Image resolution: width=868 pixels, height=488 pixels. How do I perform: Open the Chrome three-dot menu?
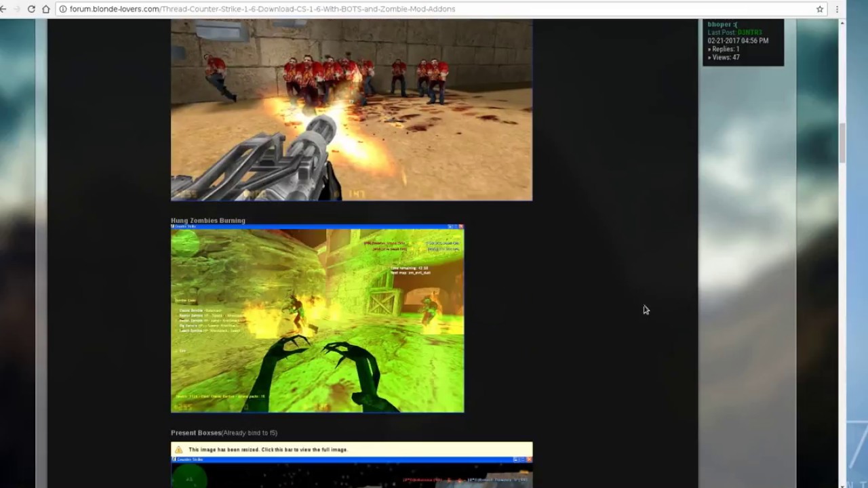pos(837,9)
